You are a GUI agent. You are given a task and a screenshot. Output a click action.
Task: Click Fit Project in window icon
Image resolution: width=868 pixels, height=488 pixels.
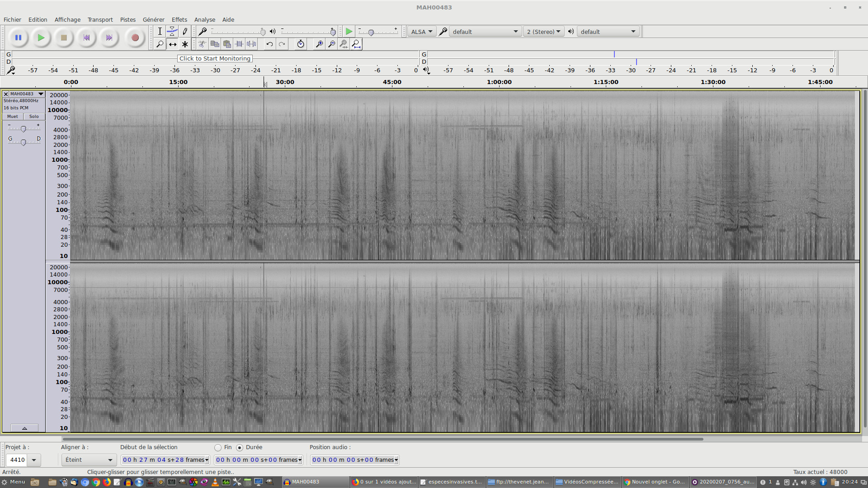(356, 44)
